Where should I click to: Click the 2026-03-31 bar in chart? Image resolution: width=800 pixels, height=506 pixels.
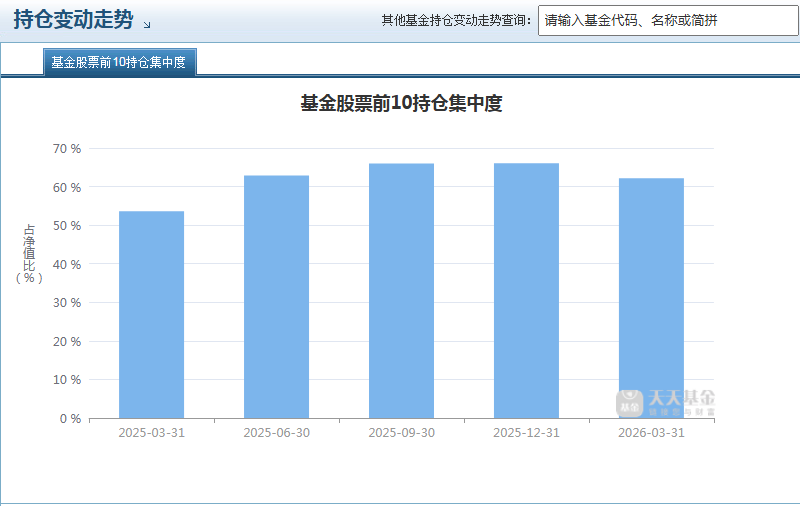click(652, 298)
